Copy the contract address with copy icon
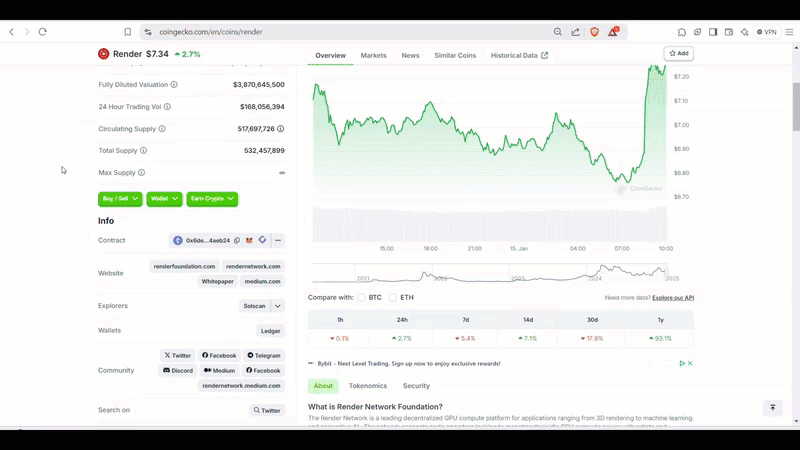Image resolution: width=800 pixels, height=450 pixels. (237, 240)
